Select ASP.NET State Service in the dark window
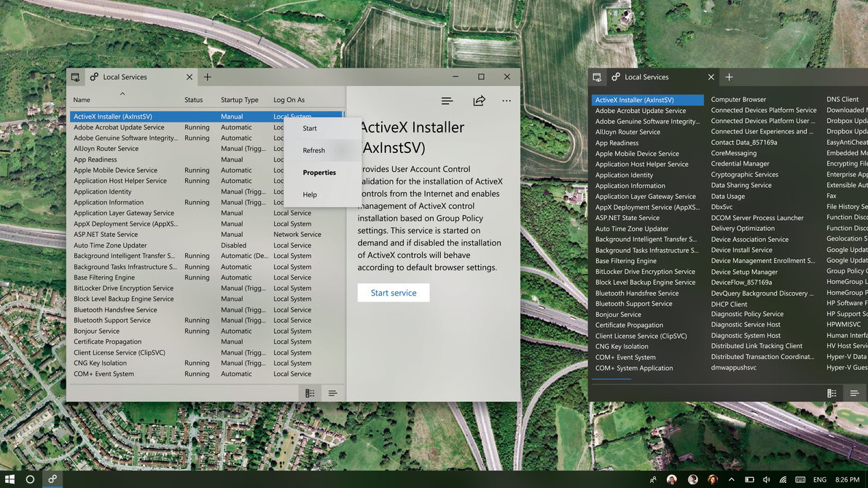Screen dimensions: 868x488 click(x=627, y=218)
